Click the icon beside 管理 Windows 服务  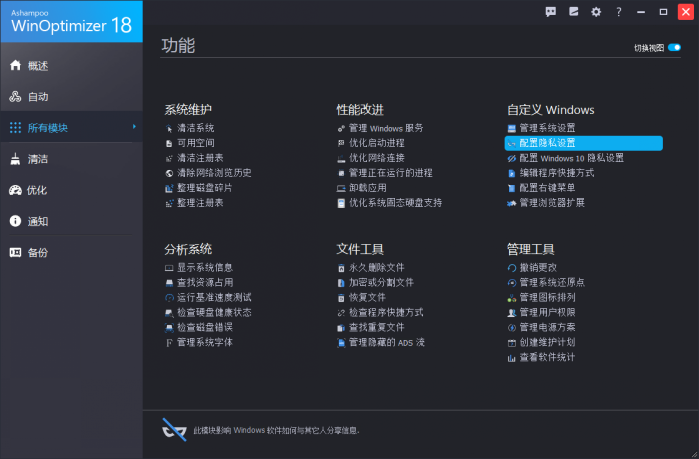[x=341, y=129]
